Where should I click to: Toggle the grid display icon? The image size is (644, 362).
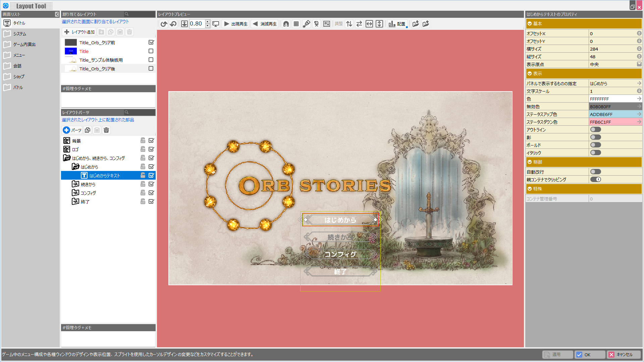point(296,24)
